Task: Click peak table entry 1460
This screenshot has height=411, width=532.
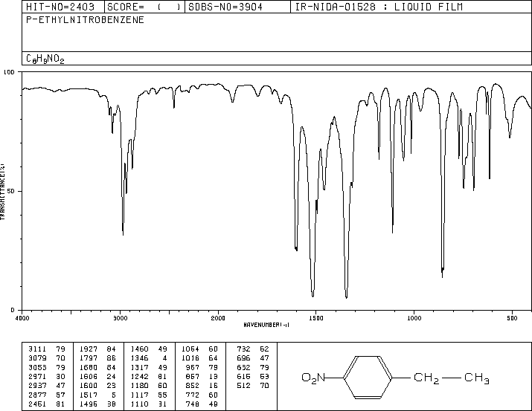Action: [x=139, y=349]
